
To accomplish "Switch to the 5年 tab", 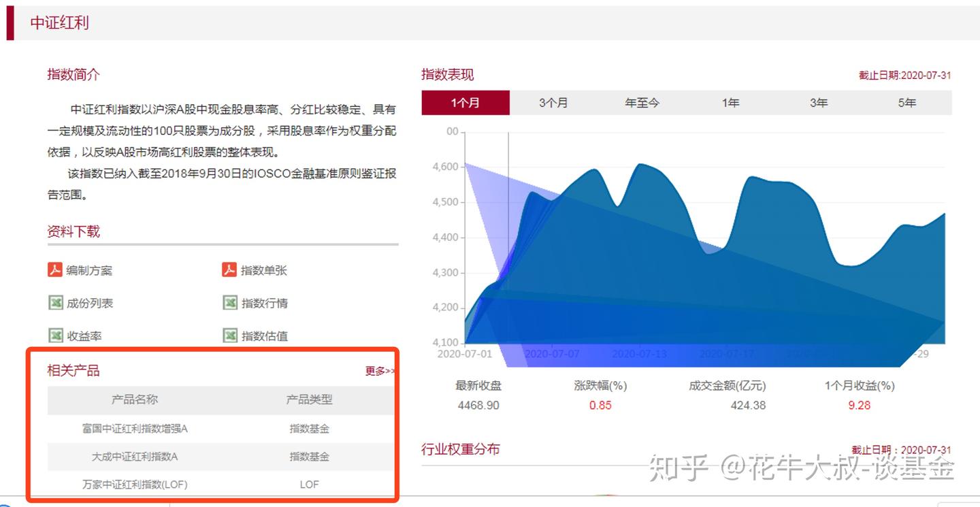I will pos(906,102).
